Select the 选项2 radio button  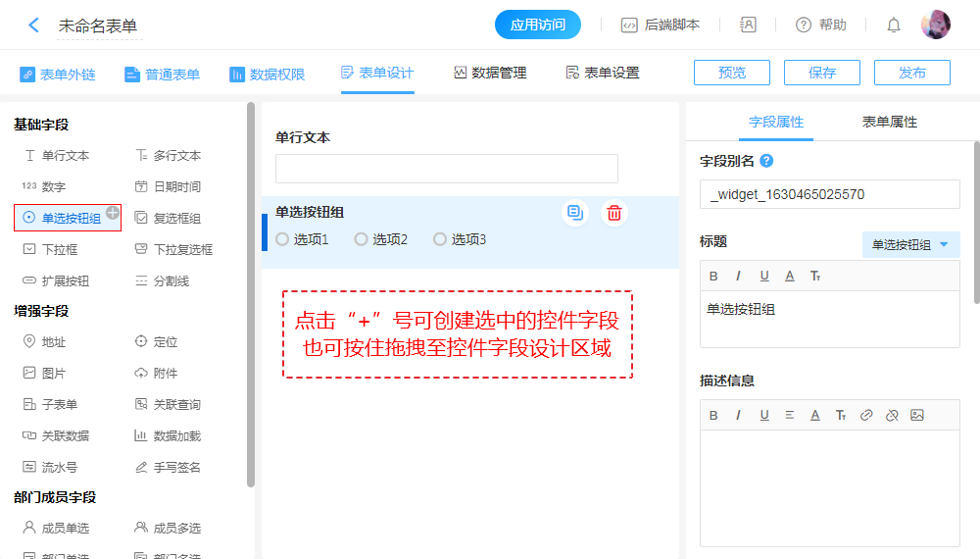[362, 239]
